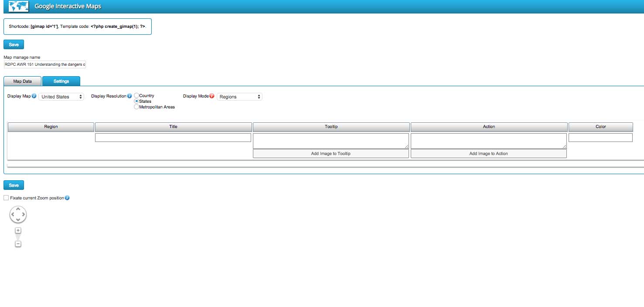Open the Display Mode Regions dropdown
This screenshot has height=307, width=644.
tap(239, 97)
